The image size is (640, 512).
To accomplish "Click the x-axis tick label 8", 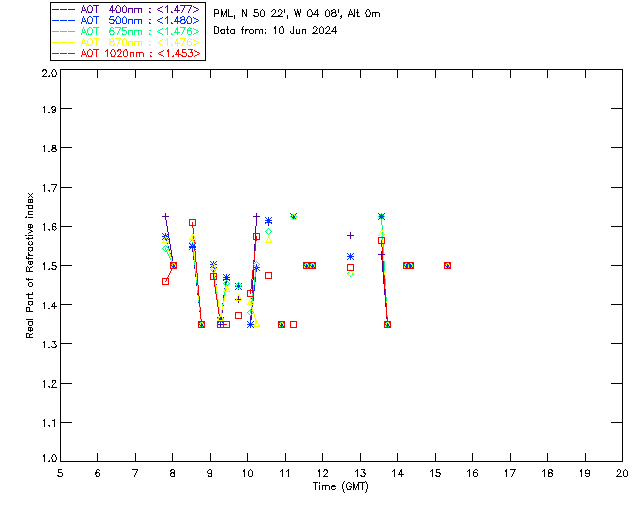I will pos(173,473).
